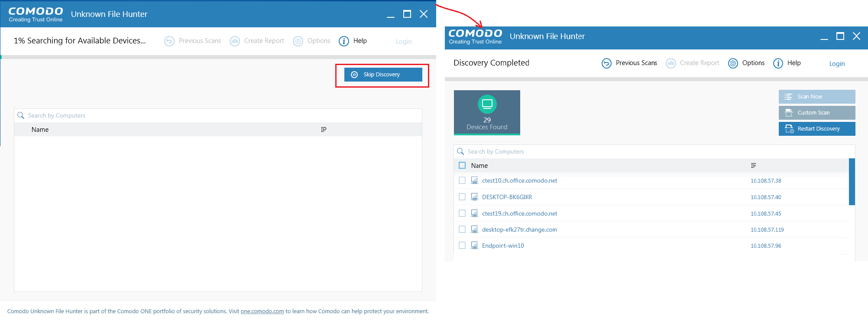Select DESKTOP-BK6GIKR device name
Viewport: 868px width, 321px height.
(507, 197)
